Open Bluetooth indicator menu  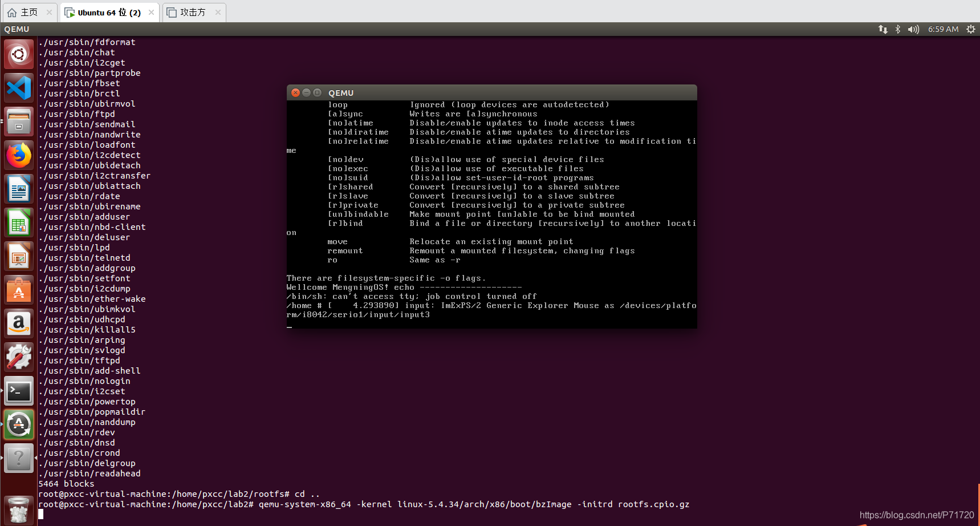coord(898,29)
